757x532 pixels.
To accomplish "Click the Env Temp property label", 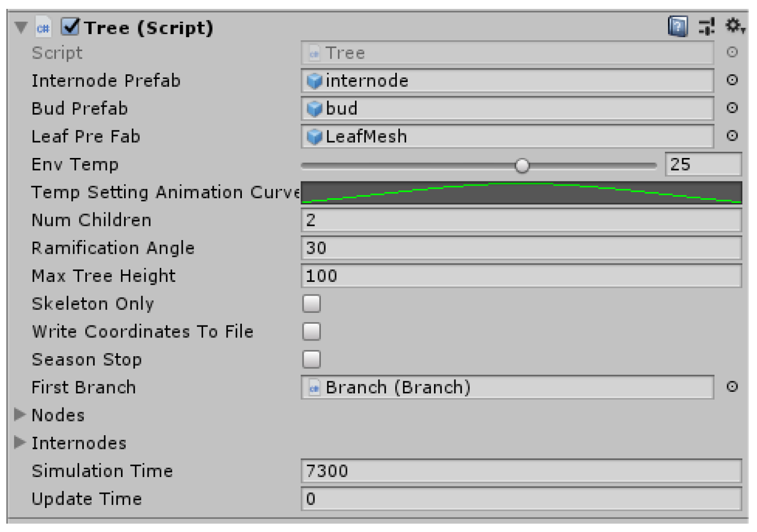I will coord(75,165).
